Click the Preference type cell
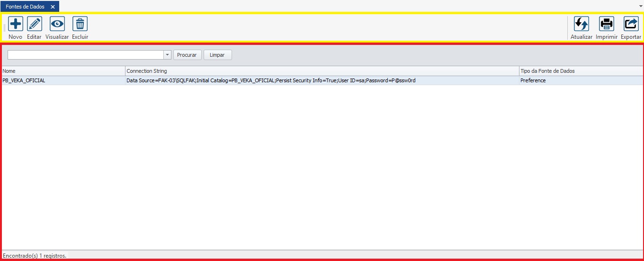The image size is (644, 261). [x=533, y=80]
